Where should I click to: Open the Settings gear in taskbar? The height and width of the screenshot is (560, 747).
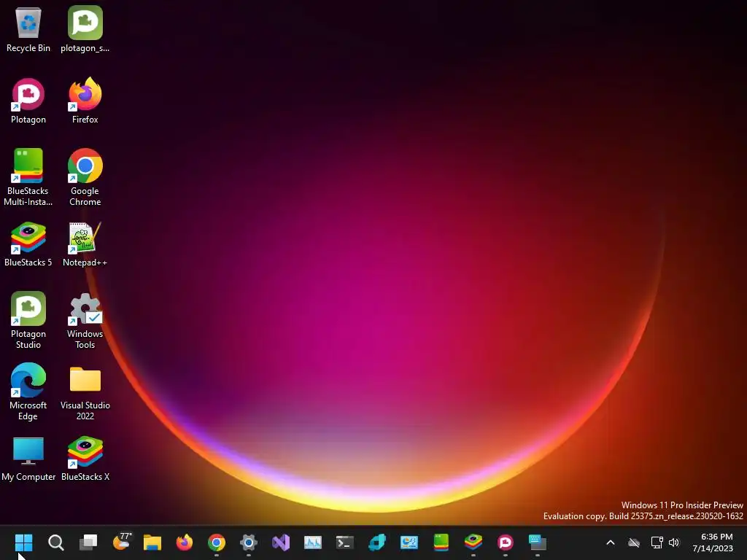pyautogui.click(x=249, y=542)
